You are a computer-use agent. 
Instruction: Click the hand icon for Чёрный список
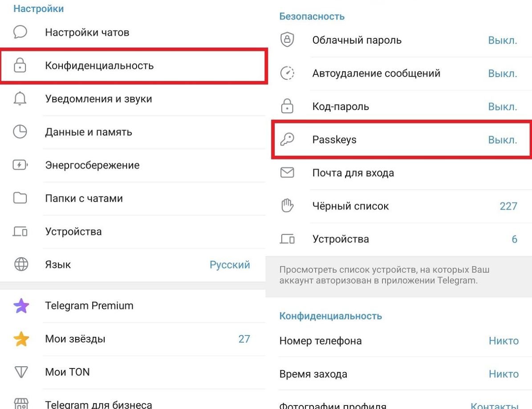coord(288,206)
